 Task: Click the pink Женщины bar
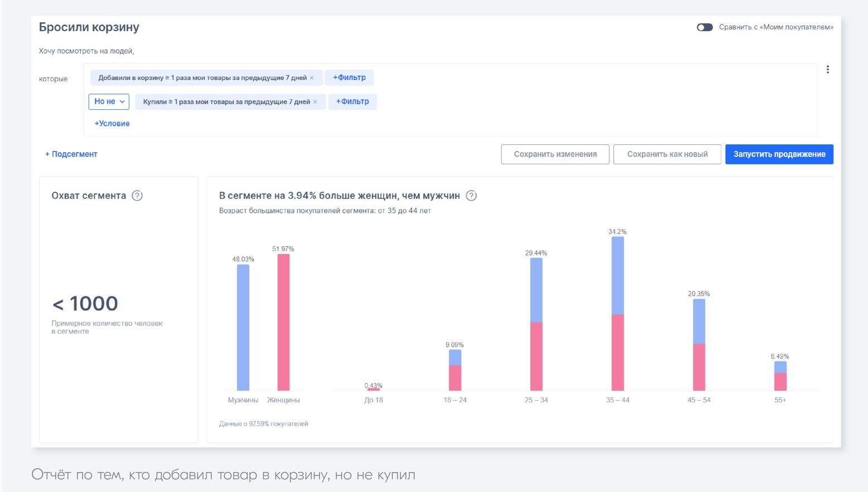283,322
